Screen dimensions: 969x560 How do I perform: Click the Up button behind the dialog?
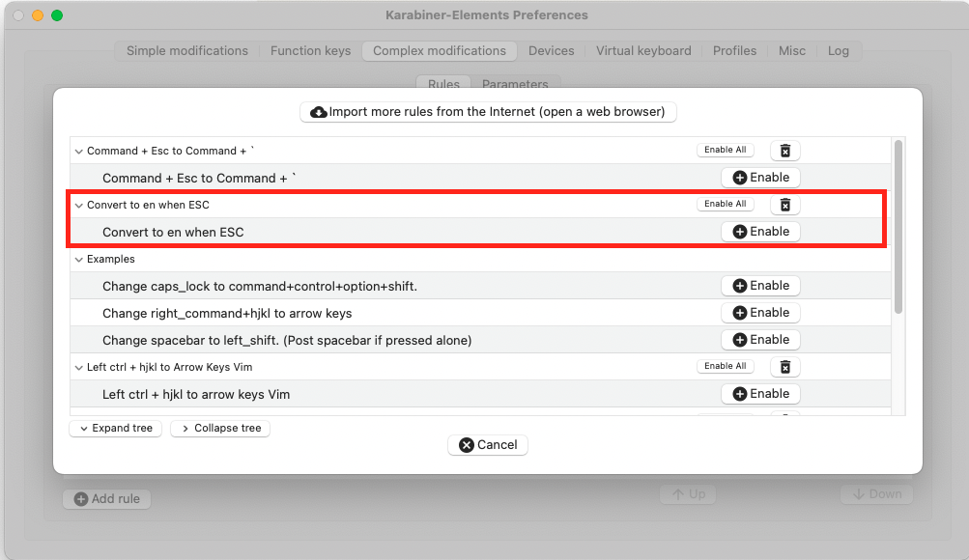point(688,494)
